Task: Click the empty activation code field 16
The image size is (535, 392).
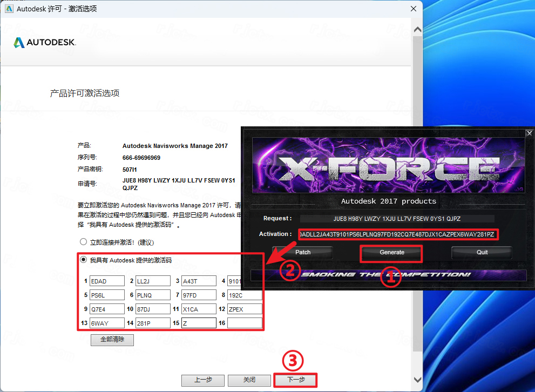Action: [x=245, y=323]
